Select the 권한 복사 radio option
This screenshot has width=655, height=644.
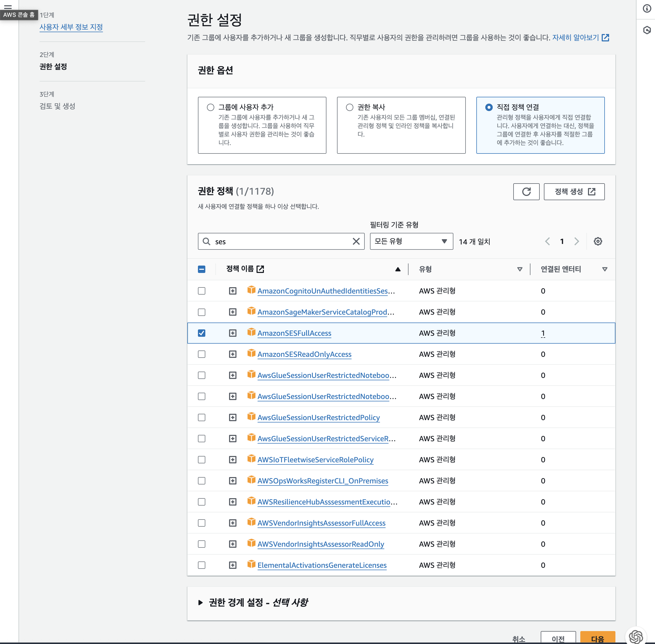[350, 107]
